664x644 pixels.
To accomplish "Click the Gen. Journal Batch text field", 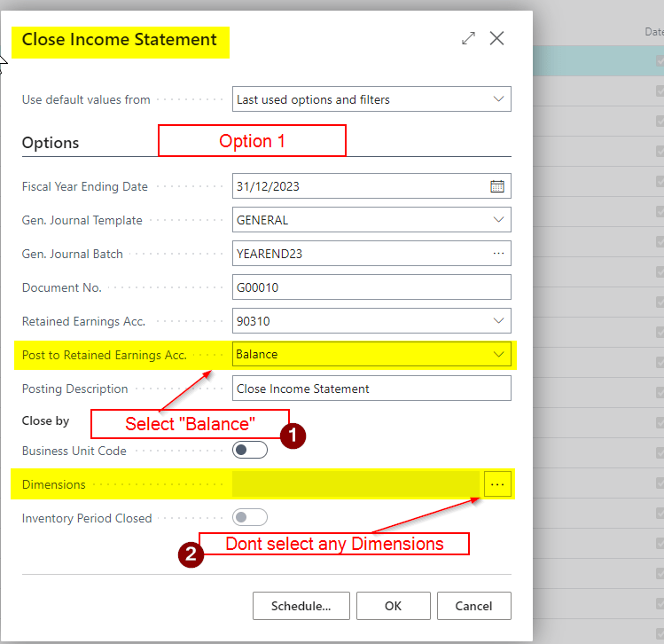I will [359, 254].
